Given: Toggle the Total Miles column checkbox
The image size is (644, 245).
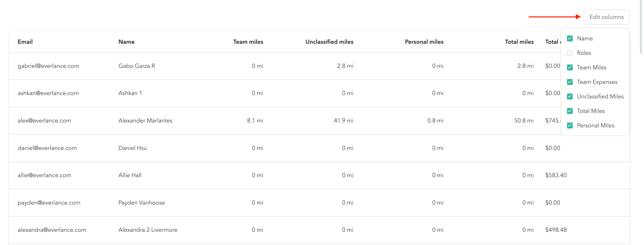Looking at the screenshot, I should [x=570, y=111].
